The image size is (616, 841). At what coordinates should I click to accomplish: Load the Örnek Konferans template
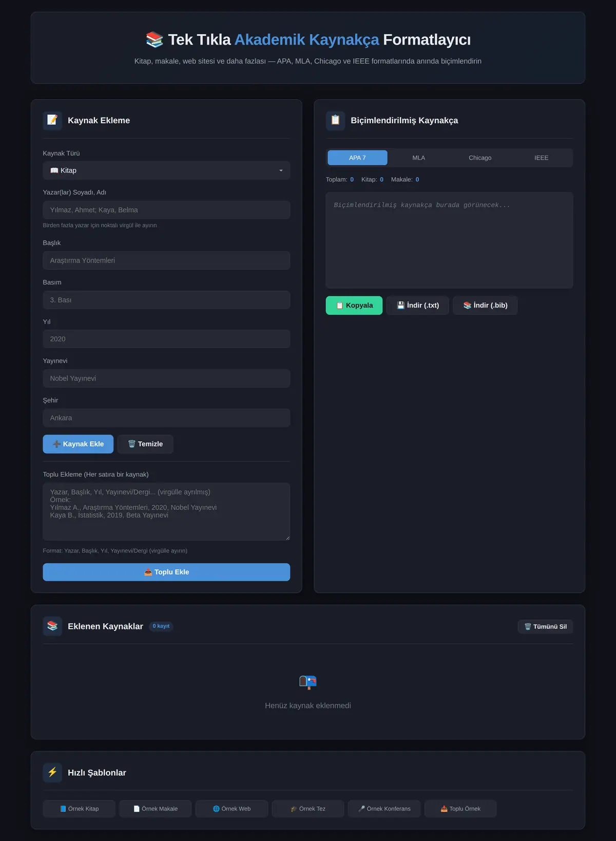click(x=384, y=809)
